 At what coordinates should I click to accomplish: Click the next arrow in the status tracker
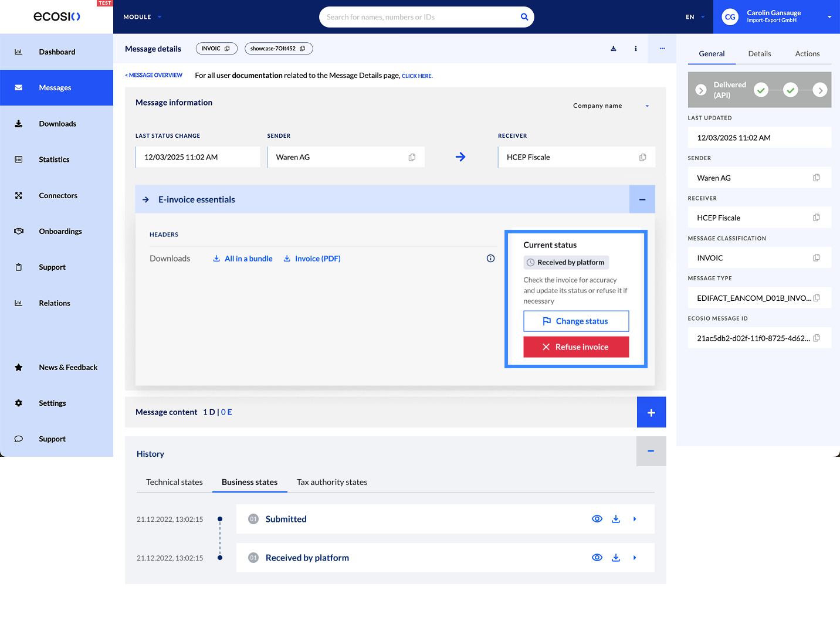[820, 90]
